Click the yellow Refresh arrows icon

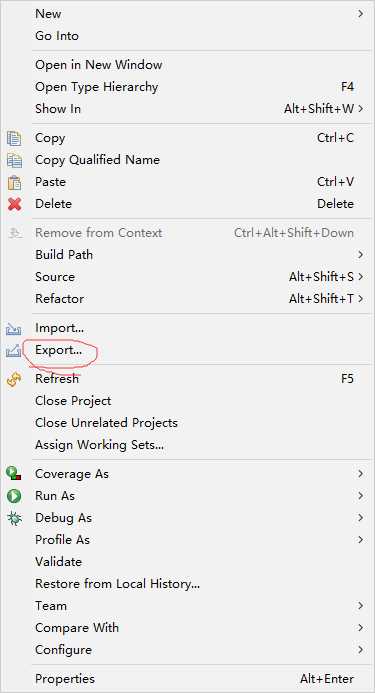(x=14, y=379)
